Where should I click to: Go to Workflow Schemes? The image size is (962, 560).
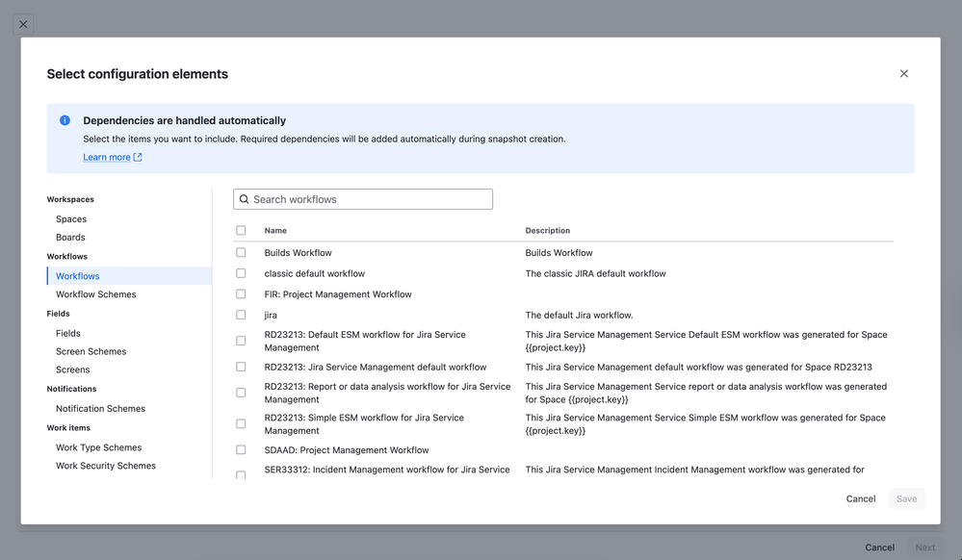[x=95, y=294]
